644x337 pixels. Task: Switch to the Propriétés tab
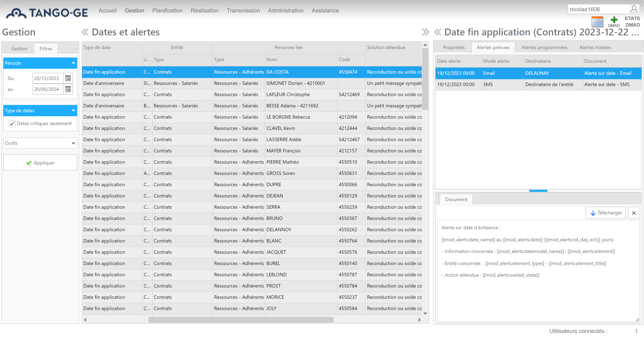coord(454,47)
